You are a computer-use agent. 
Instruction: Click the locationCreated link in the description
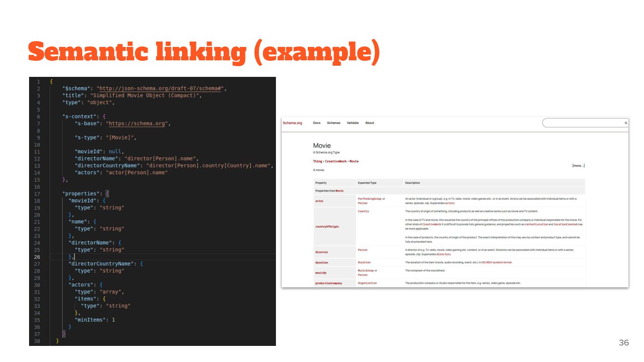(565, 224)
